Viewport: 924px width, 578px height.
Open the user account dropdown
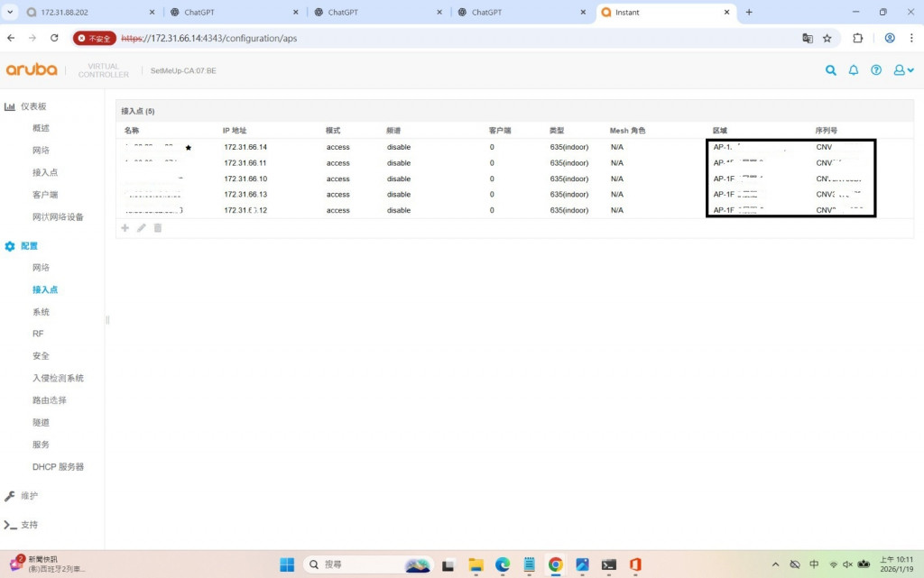point(903,70)
